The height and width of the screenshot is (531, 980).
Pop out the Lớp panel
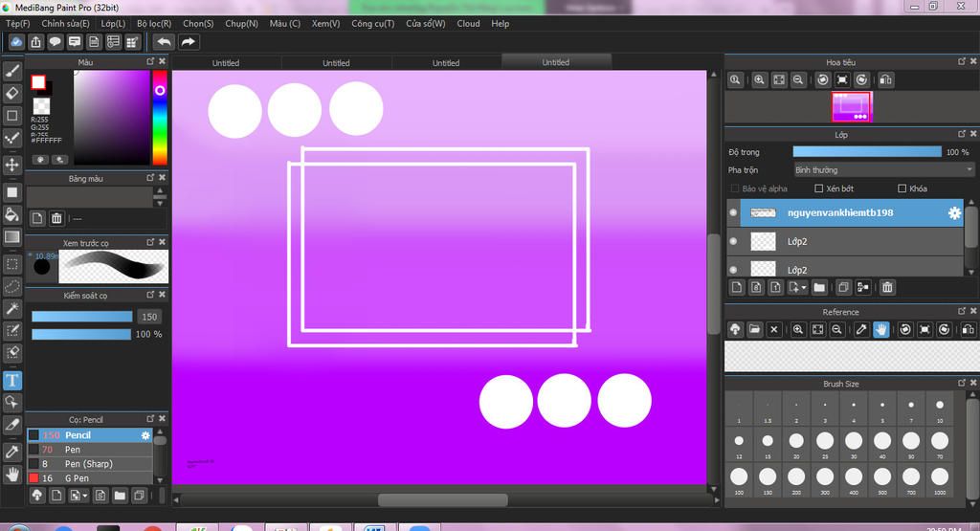click(961, 134)
